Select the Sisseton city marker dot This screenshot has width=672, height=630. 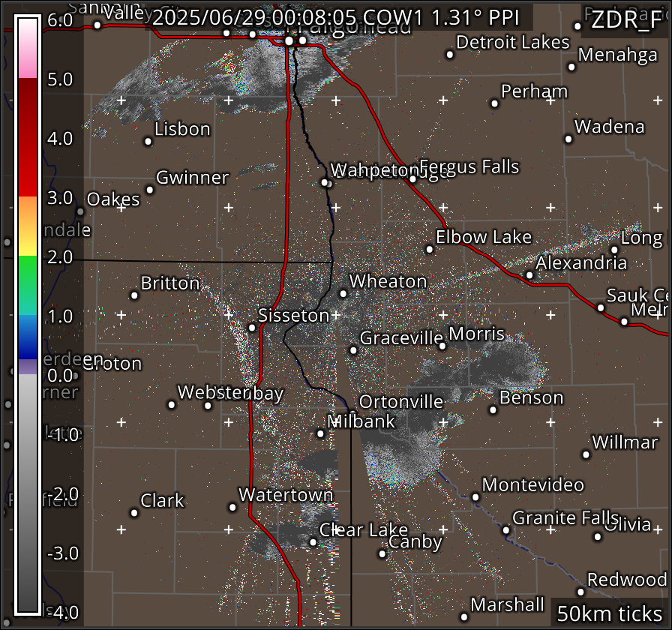pos(252,327)
